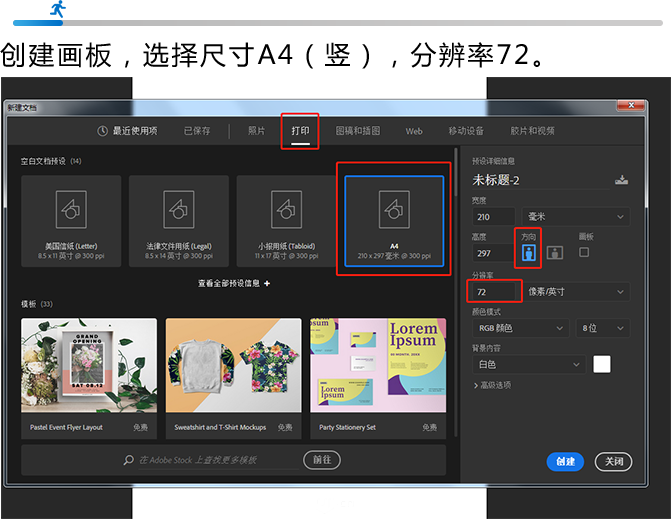671x519 pixels.
Task: Open the Web presets tab
Action: pos(414,131)
